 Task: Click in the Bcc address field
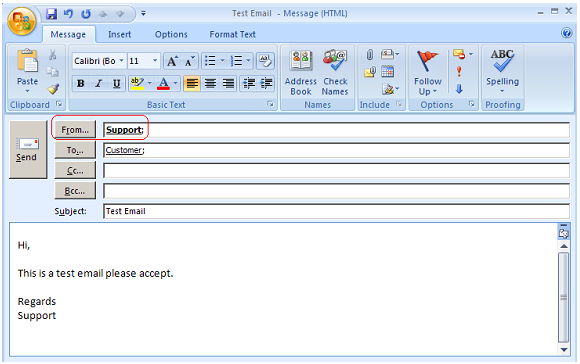pos(336,191)
